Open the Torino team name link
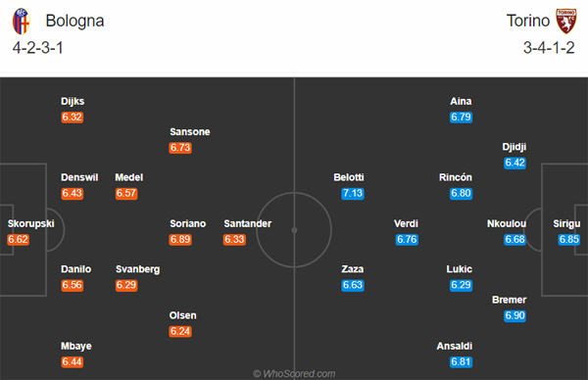The height and width of the screenshot is (380, 588). click(x=528, y=21)
